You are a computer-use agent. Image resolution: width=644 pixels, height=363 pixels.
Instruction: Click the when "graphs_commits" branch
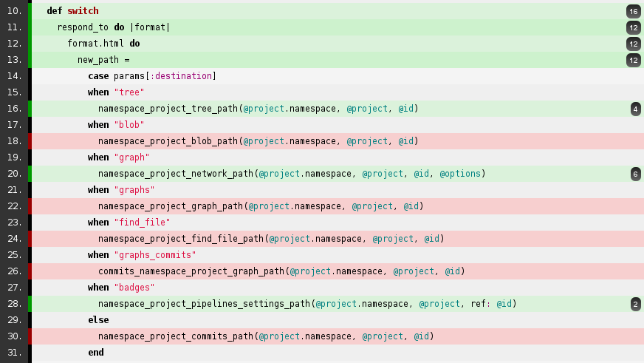click(x=142, y=255)
